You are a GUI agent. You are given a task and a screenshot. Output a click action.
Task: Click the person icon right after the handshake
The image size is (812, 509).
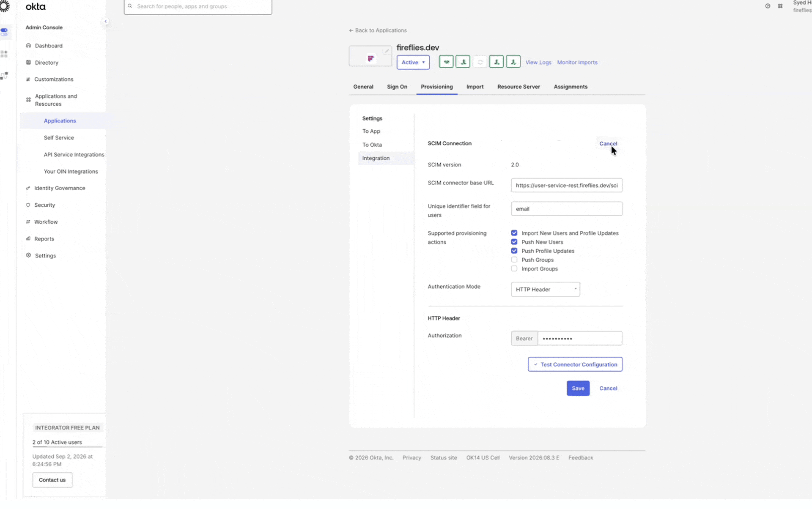coord(463,62)
